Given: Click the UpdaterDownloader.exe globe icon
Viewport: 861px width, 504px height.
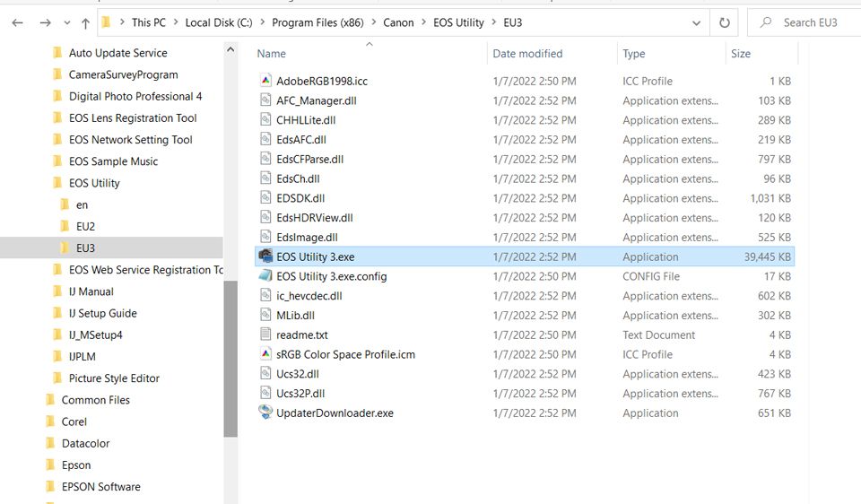Looking at the screenshot, I should (265, 413).
